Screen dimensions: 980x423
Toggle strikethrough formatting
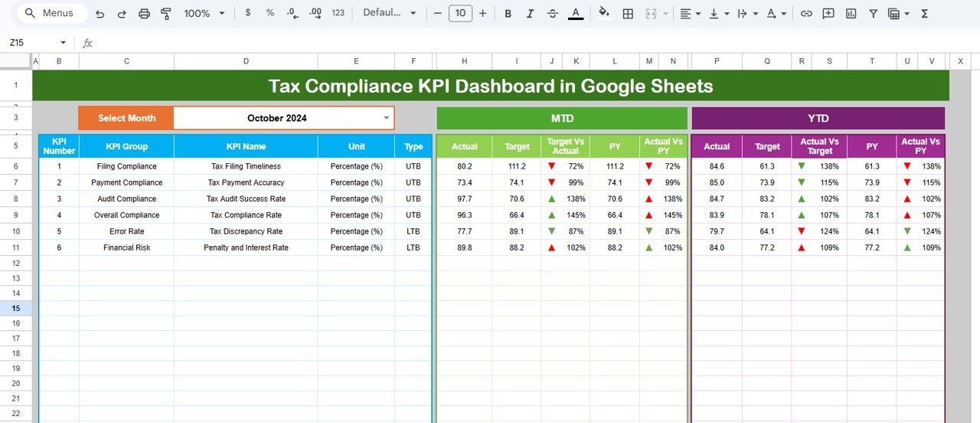[x=552, y=13]
